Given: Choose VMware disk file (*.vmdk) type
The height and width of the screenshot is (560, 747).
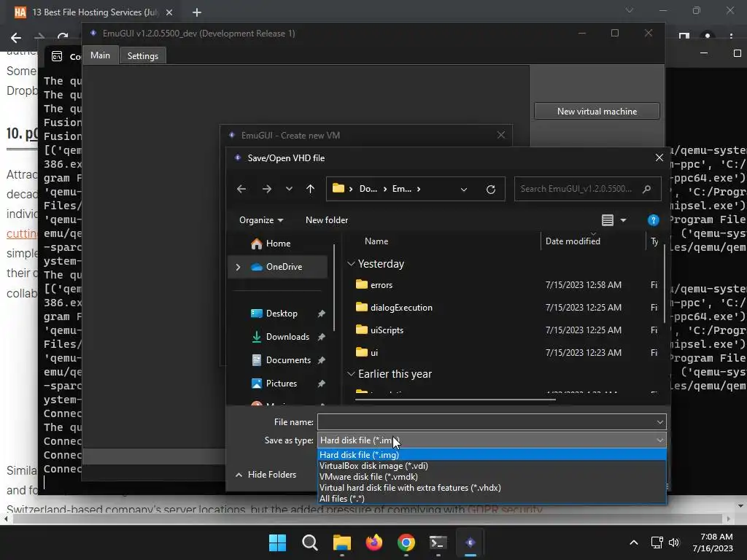Looking at the screenshot, I should 492,477.
